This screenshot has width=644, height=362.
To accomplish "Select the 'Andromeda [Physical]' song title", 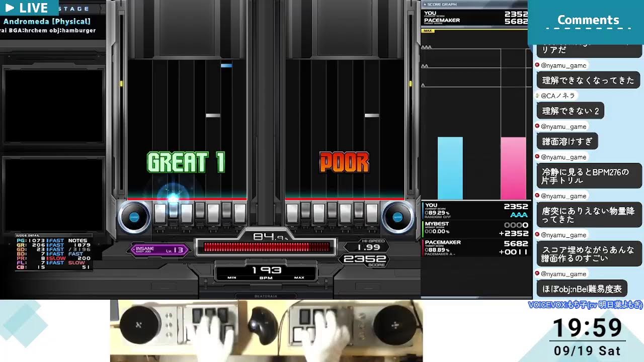I will click(47, 22).
